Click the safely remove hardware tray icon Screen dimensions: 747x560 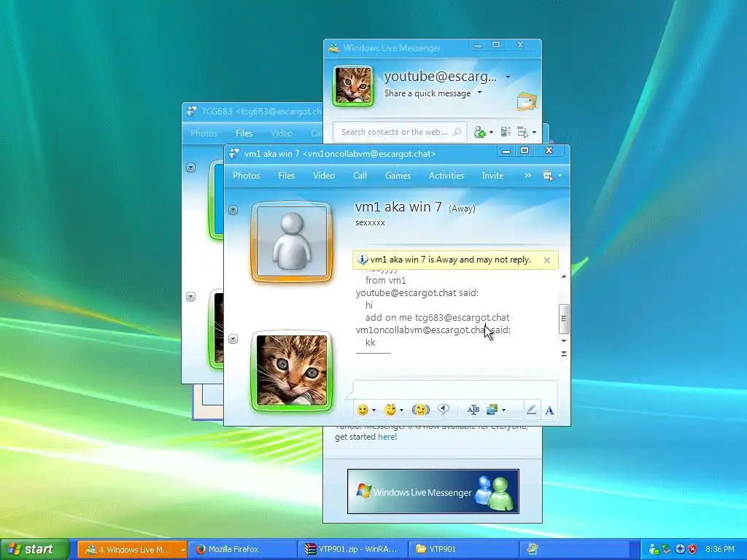click(x=666, y=549)
